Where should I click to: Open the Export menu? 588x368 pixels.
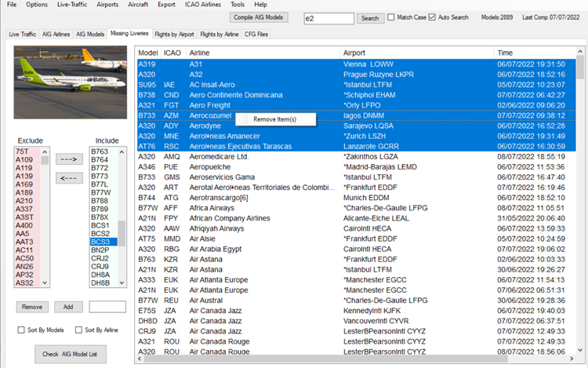166,5
